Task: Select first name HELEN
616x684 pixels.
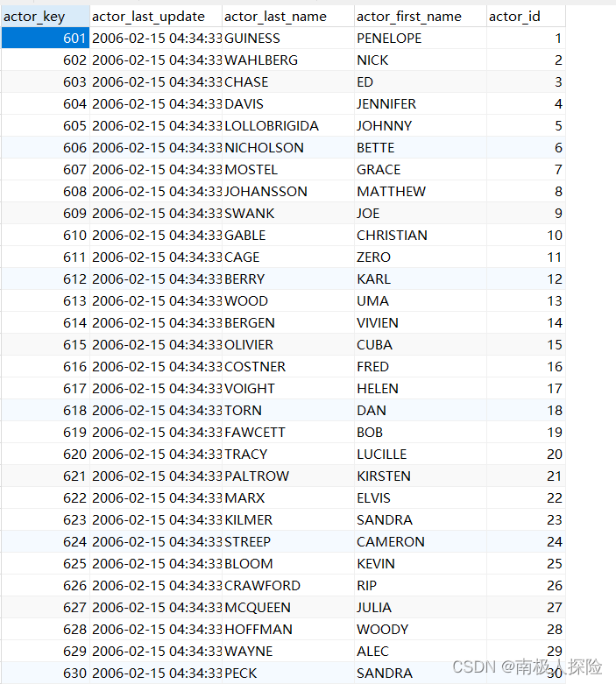Action: 378,388
